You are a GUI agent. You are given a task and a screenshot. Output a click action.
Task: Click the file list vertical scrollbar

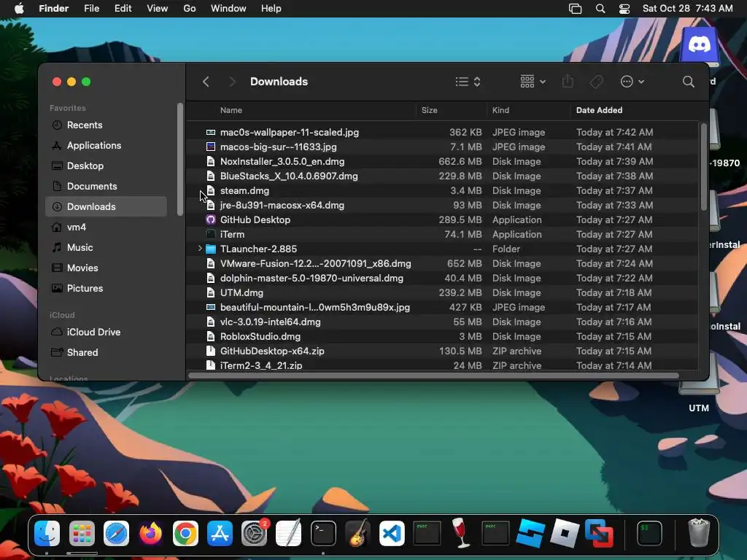704,167
